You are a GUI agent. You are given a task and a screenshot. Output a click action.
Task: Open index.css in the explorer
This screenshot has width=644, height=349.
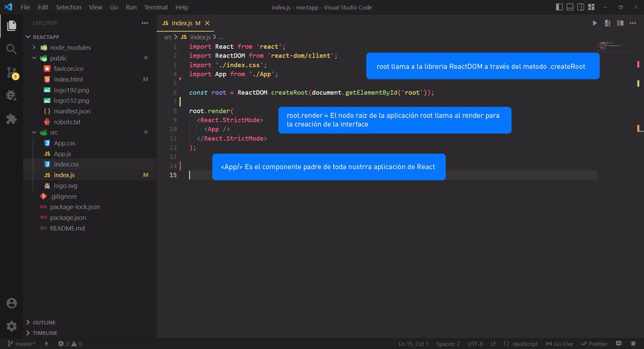point(90,164)
